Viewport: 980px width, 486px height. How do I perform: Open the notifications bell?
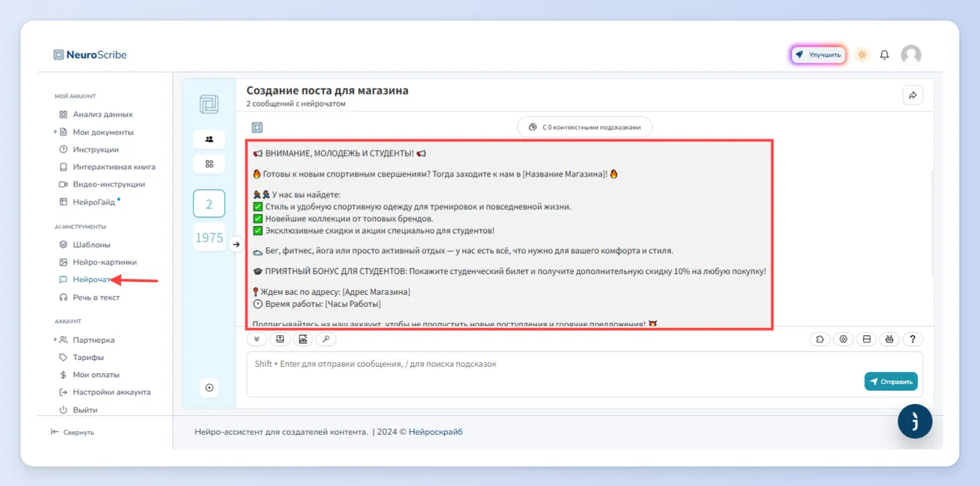[x=885, y=55]
